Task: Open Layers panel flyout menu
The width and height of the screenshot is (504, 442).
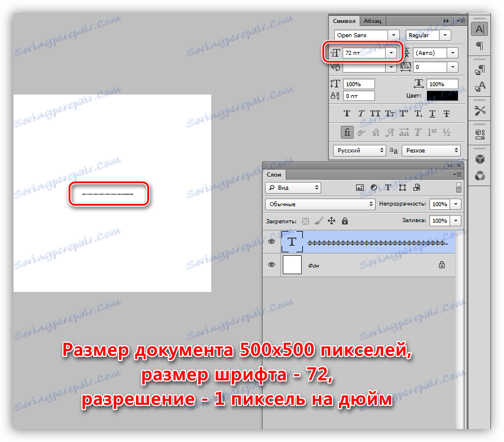Action: (x=457, y=175)
